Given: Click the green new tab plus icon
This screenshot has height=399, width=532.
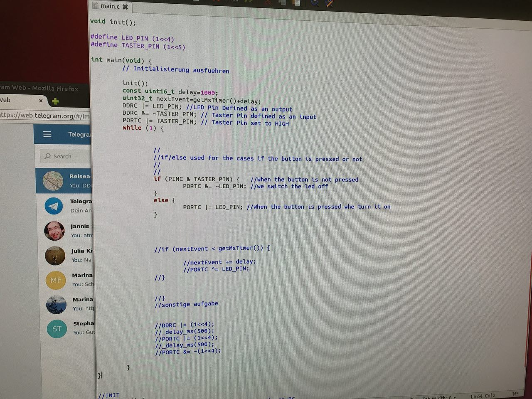Looking at the screenshot, I should pyautogui.click(x=55, y=101).
